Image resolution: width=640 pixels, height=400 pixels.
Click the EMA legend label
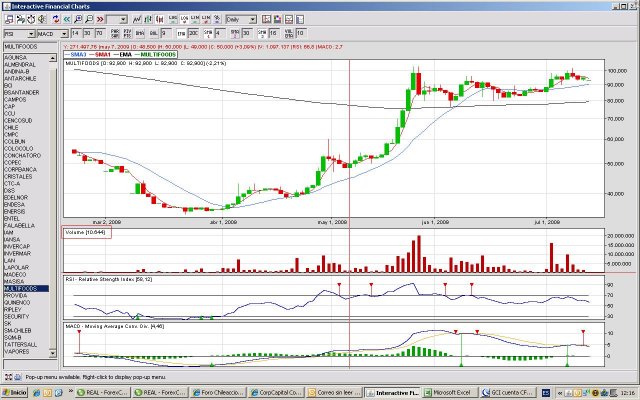coord(123,55)
